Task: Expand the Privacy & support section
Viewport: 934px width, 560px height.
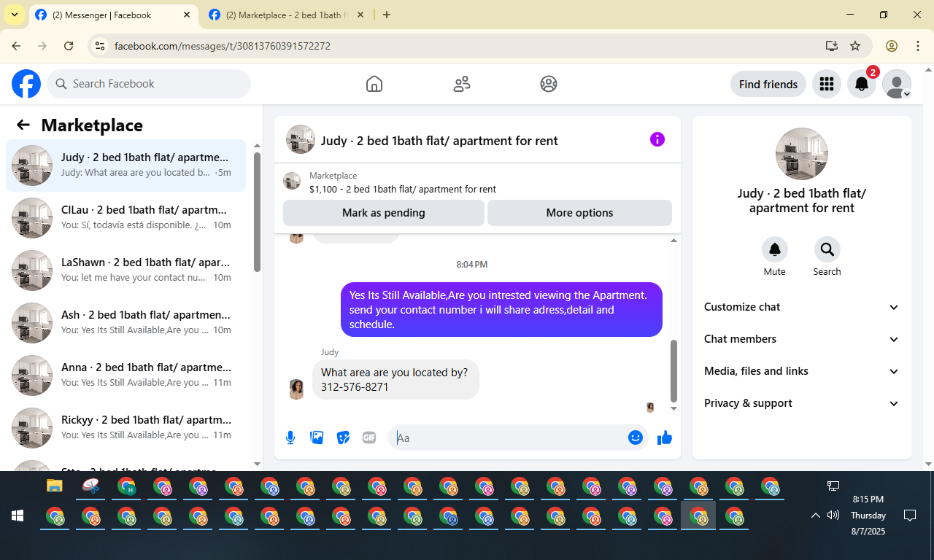Action: point(802,403)
